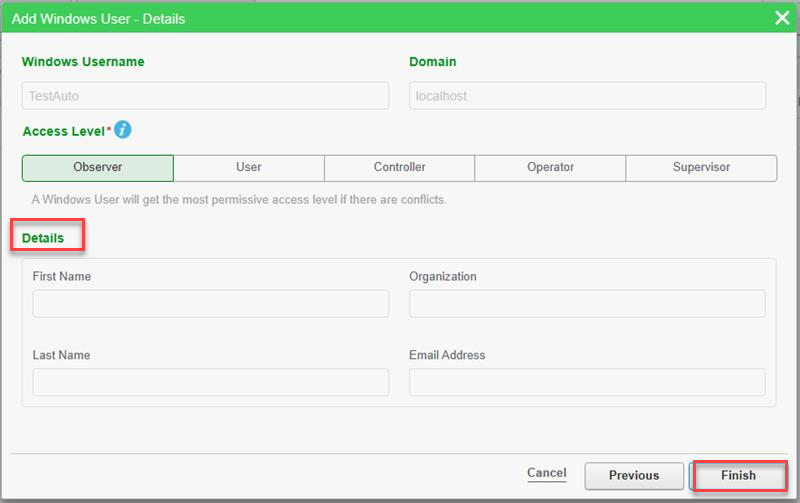Focus the Last Name text box
800x503 pixels.
click(211, 382)
